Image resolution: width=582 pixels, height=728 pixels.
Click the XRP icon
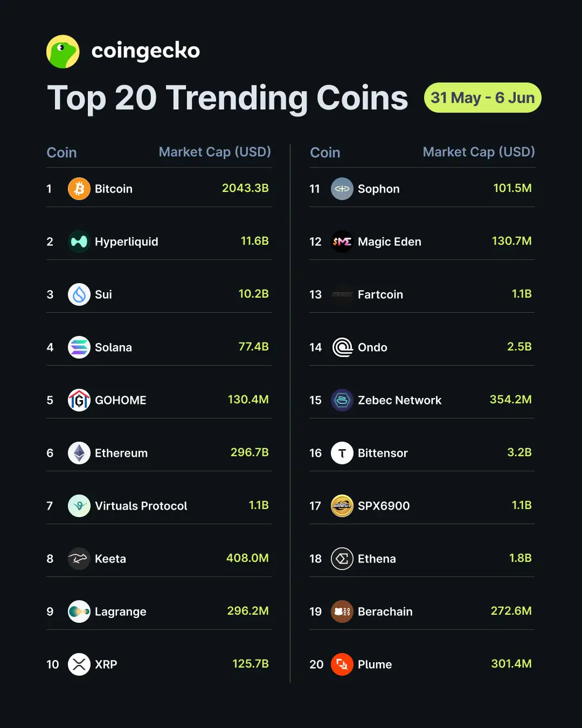pos(79,664)
